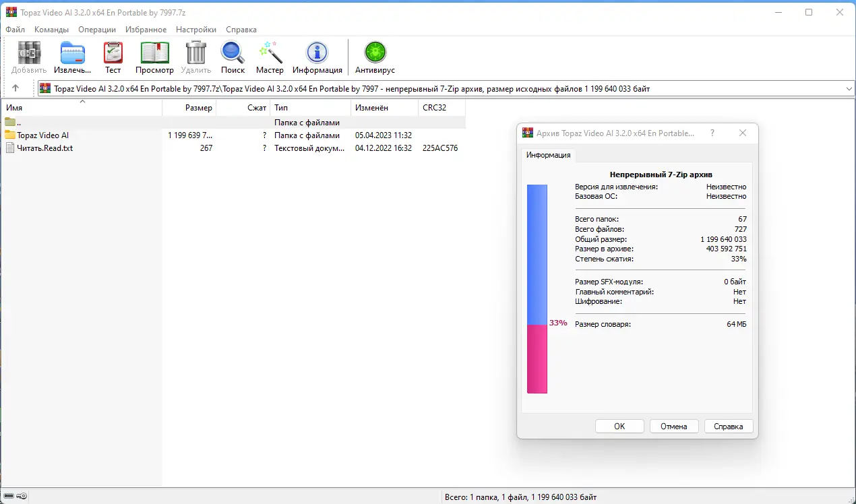Select the Информация tab in dialog
The image size is (856, 504).
(547, 155)
